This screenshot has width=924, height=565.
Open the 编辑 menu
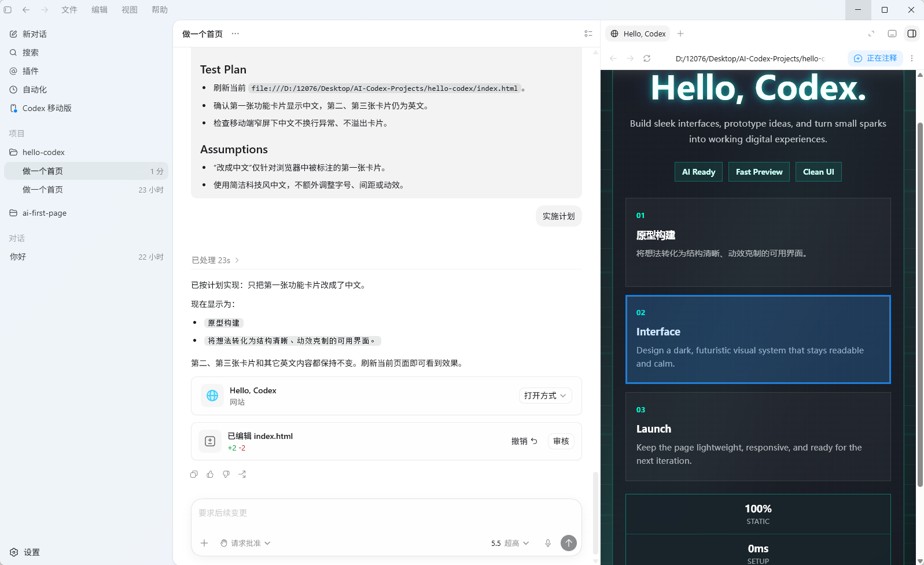pos(100,10)
